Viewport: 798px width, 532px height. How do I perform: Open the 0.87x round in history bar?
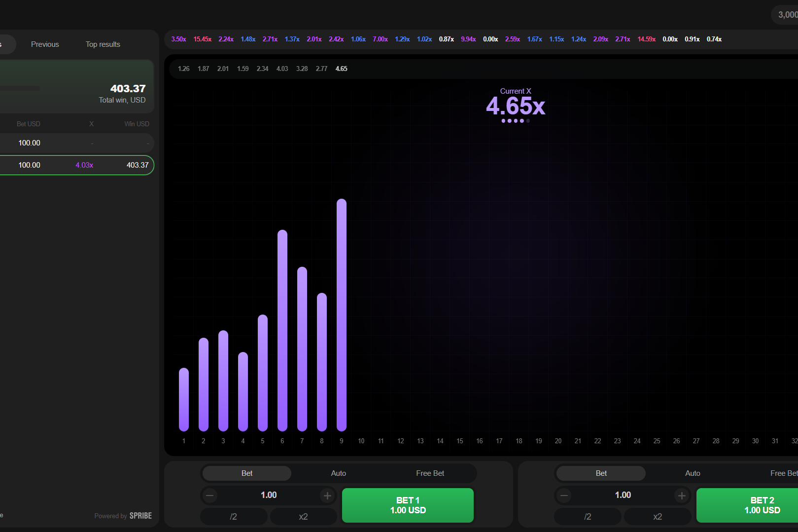(x=447, y=39)
